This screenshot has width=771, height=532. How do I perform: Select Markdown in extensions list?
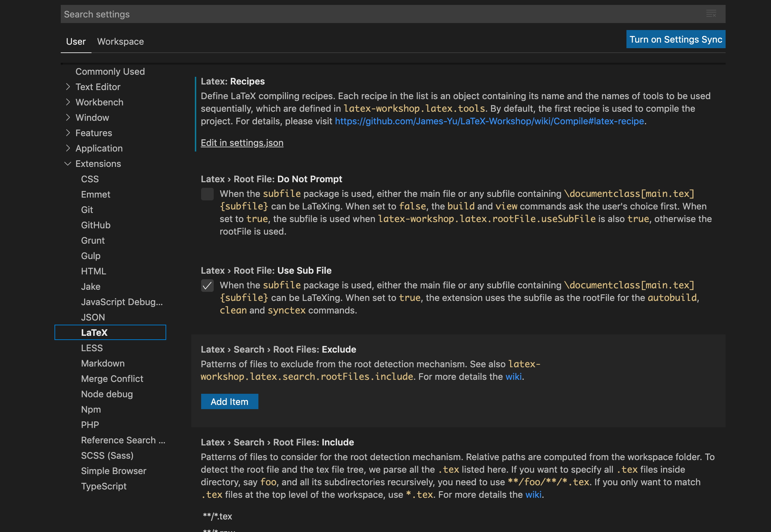103,363
